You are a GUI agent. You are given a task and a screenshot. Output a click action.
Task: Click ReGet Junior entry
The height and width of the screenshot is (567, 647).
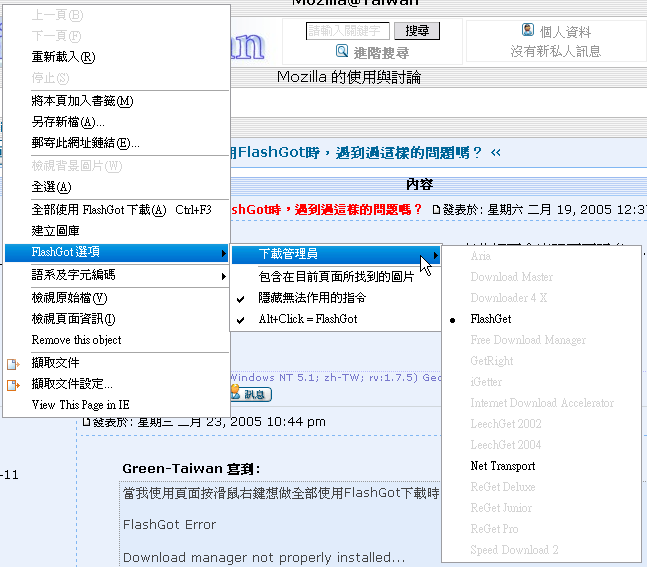pyautogui.click(x=541, y=508)
